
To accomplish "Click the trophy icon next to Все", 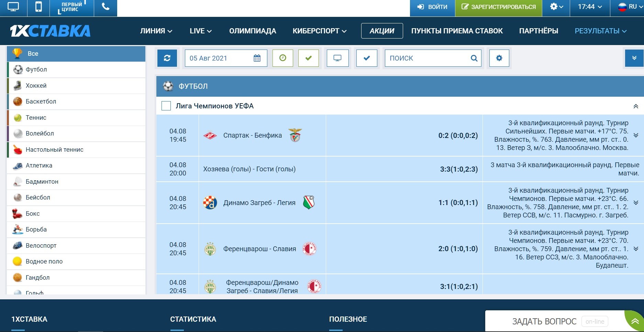I will [x=17, y=53].
